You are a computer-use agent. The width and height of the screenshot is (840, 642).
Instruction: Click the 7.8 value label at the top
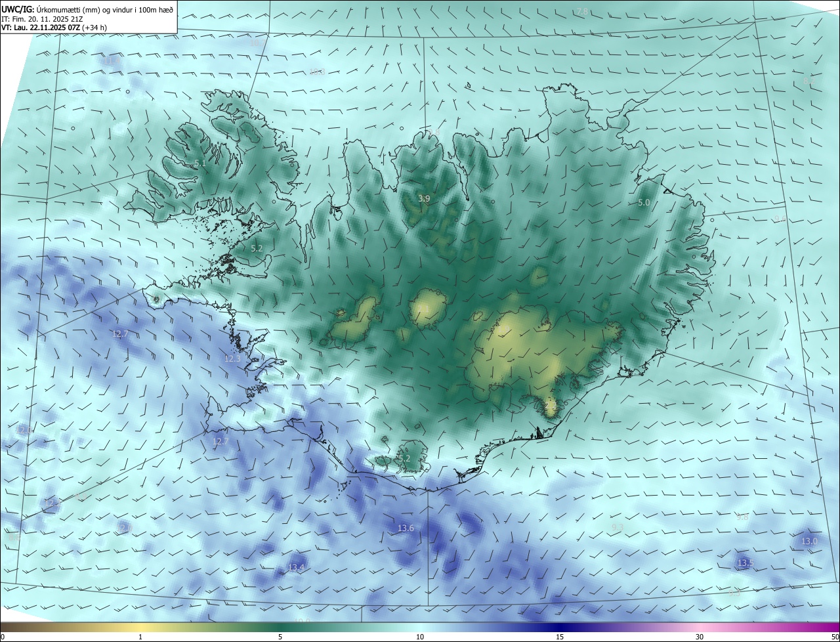(582, 12)
